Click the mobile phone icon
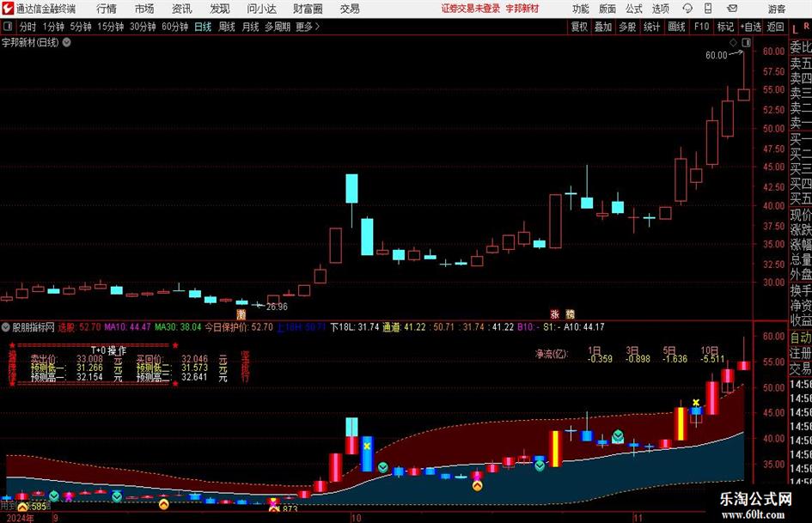 [x=708, y=9]
